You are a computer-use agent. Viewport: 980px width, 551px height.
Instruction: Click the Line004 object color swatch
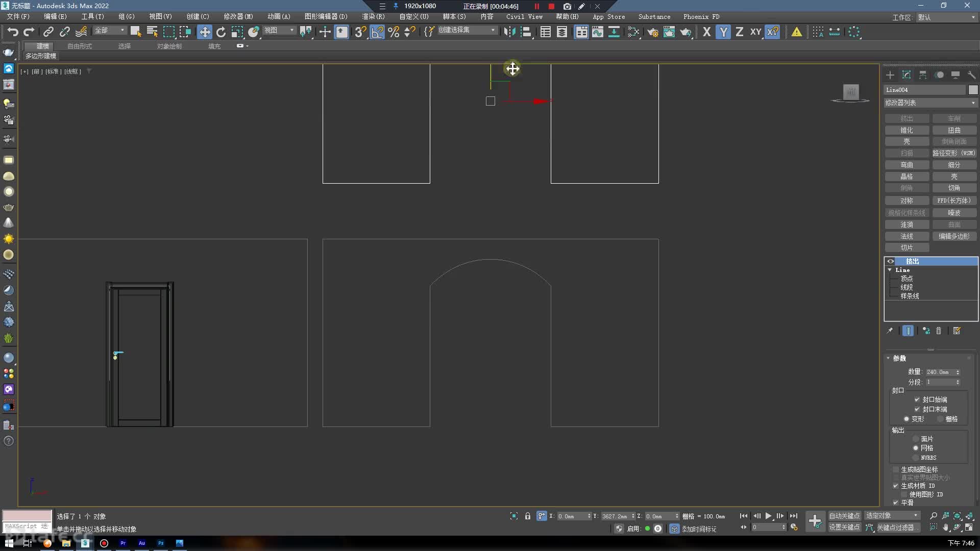[973, 90]
